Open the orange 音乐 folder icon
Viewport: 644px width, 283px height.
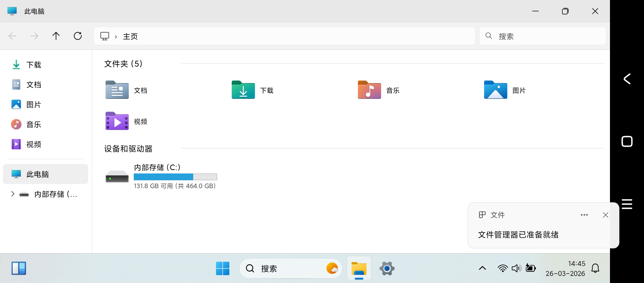tap(369, 90)
